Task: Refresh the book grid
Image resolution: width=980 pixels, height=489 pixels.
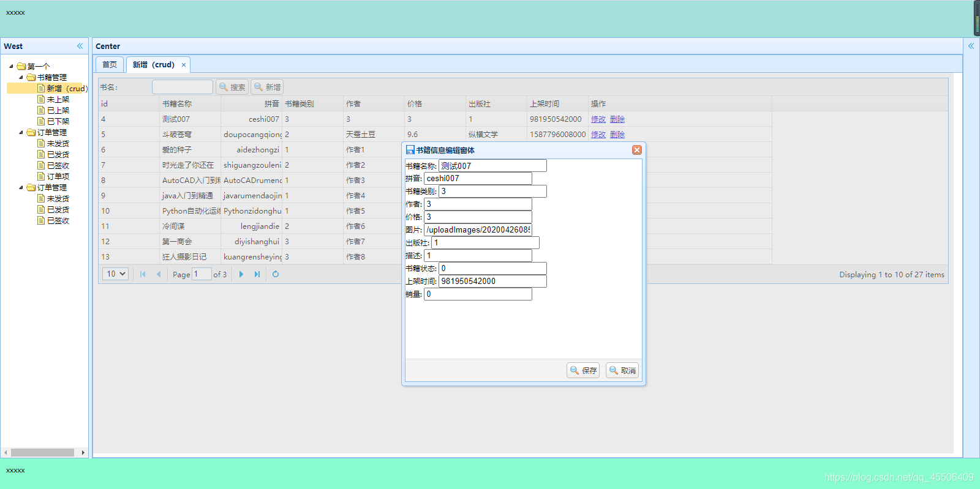Action: 276,274
